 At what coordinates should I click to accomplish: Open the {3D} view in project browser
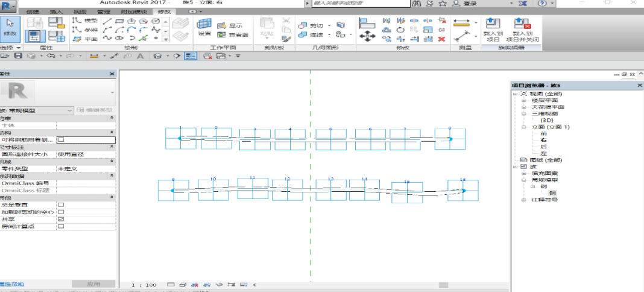pyautogui.click(x=547, y=120)
